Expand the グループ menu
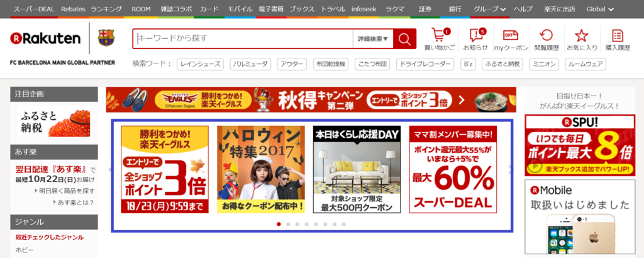The height and width of the screenshot is (258, 644). click(489, 9)
